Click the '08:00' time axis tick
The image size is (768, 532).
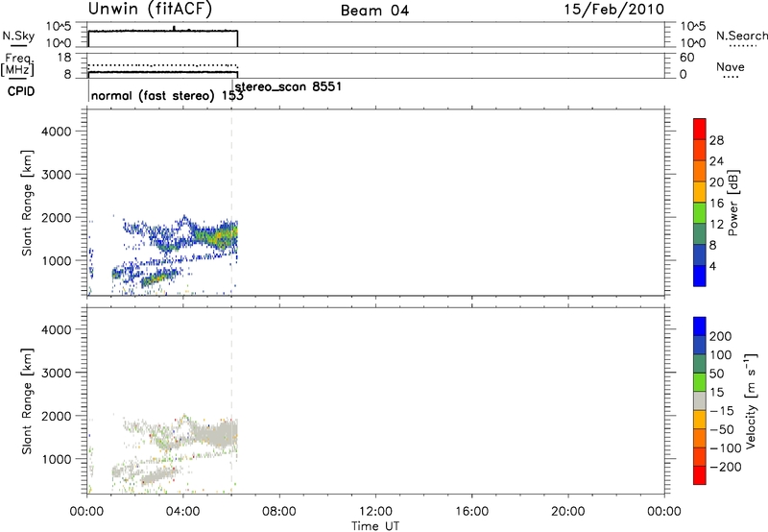coord(278,512)
